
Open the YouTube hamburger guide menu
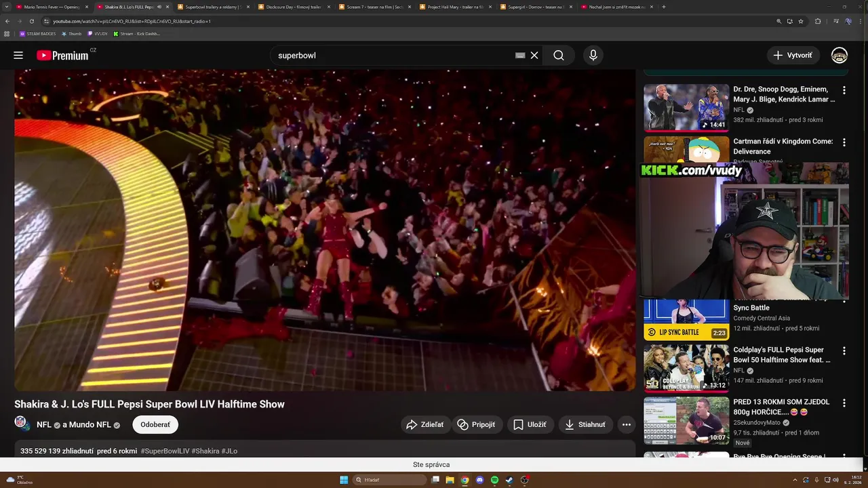pyautogui.click(x=18, y=56)
